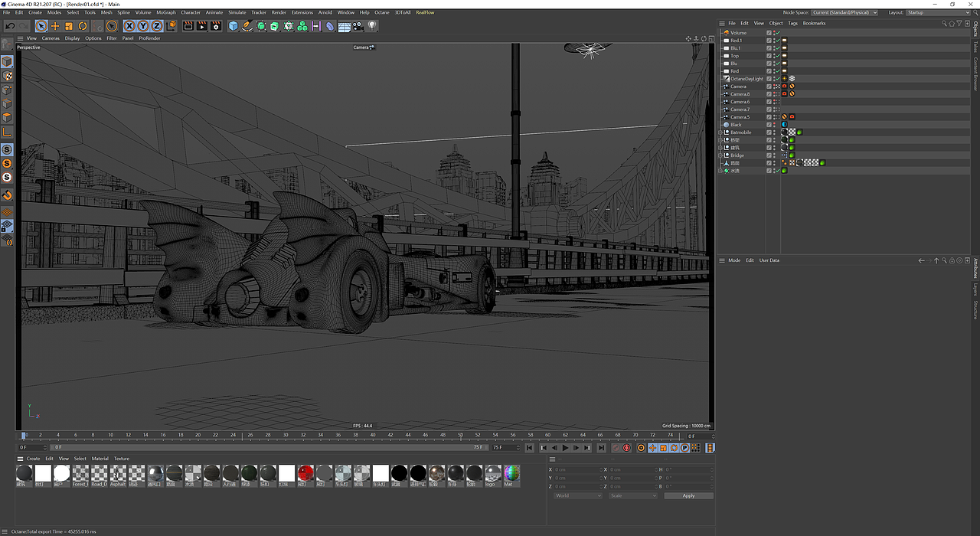
Task: Click the coordinate system icon
Action: coord(171,26)
